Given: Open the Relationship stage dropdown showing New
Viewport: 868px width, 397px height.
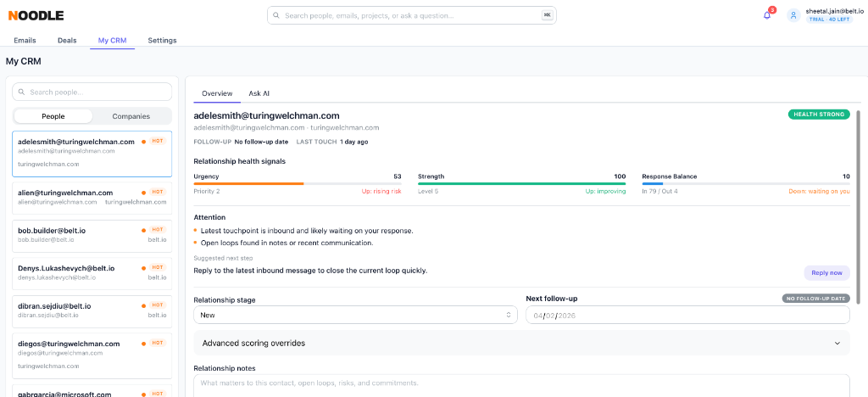Looking at the screenshot, I should coord(355,315).
